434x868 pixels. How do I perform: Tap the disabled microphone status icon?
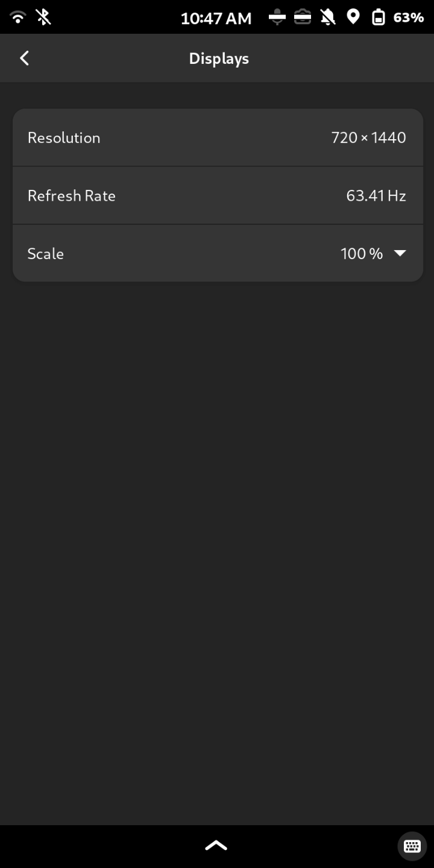[277, 17]
